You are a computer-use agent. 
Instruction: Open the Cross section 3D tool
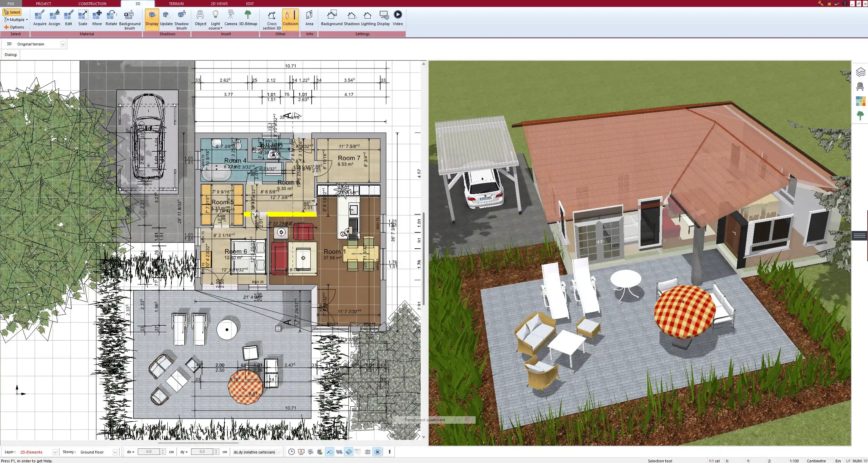272,20
